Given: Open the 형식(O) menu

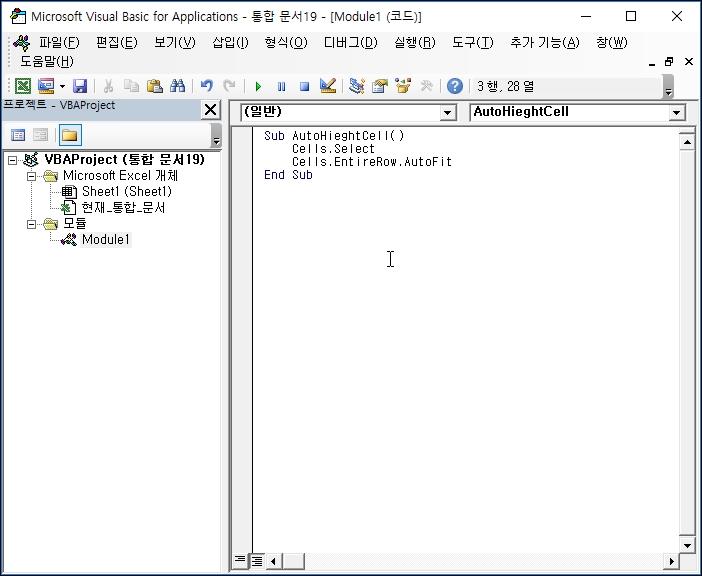Looking at the screenshot, I should tap(286, 43).
